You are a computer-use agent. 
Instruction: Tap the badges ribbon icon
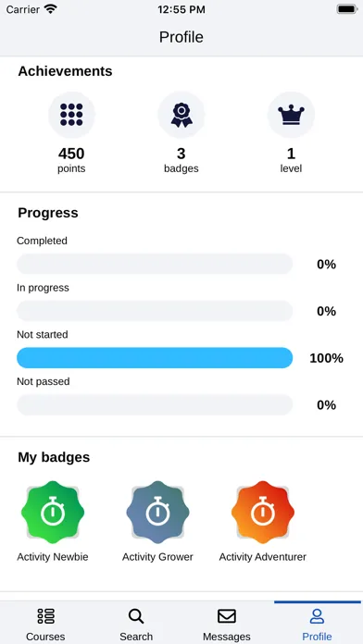[181, 115]
